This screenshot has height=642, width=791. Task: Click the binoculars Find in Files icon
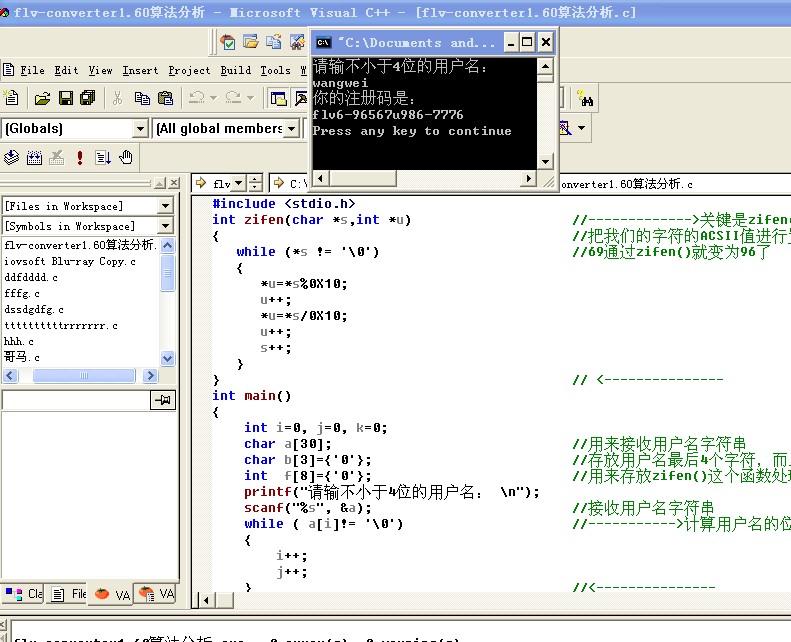pos(586,99)
